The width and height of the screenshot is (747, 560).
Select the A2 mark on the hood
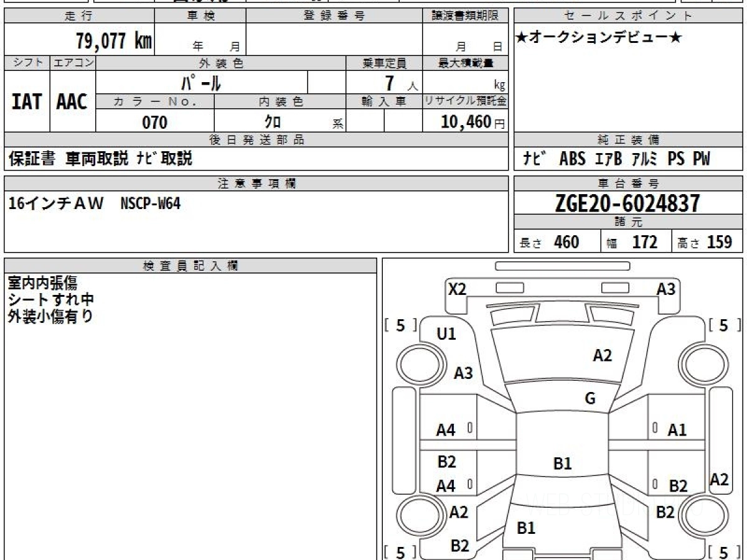point(602,355)
